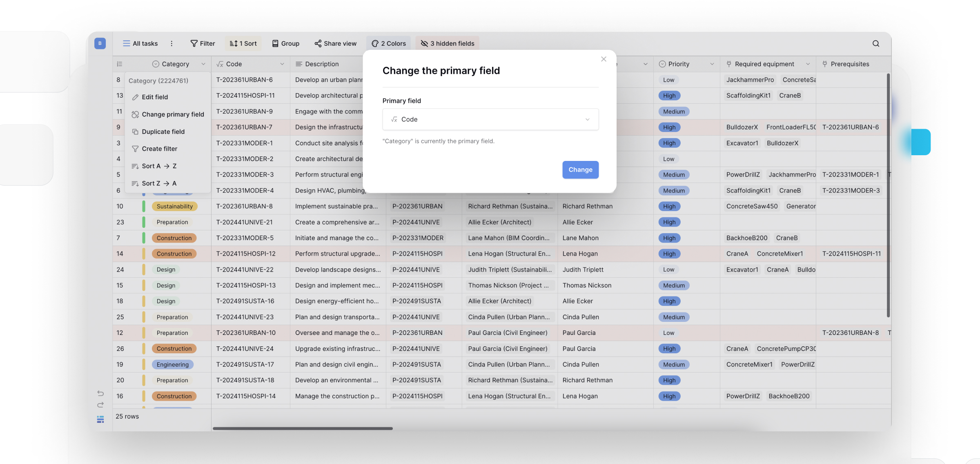Click the redo arrow icon
Viewport: 980px width, 464px height.
pyautogui.click(x=100, y=405)
